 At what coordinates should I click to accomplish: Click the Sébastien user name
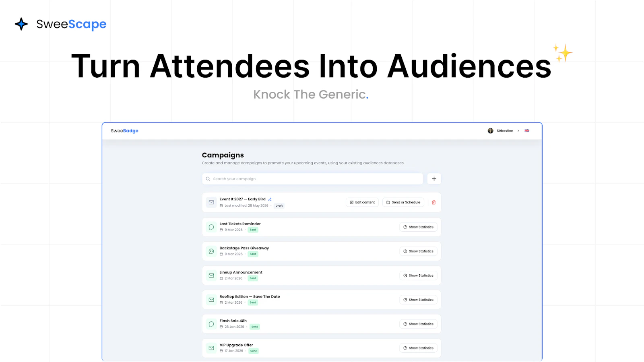(505, 131)
